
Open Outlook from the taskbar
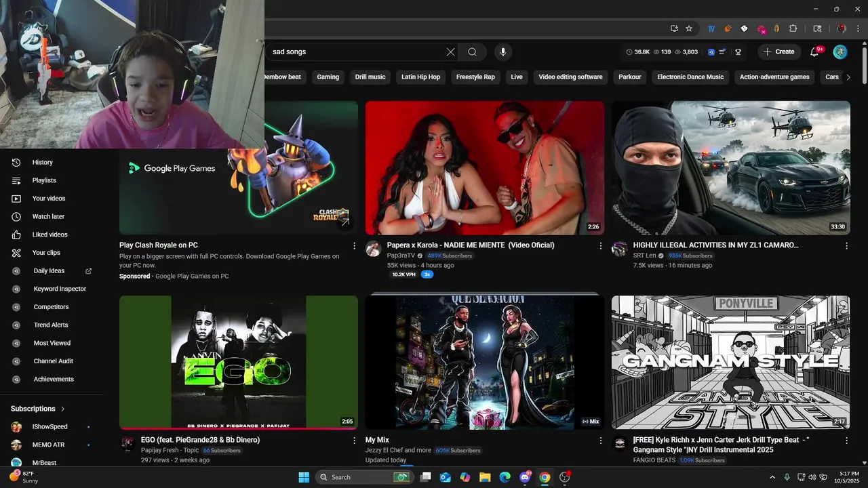[x=446, y=477]
